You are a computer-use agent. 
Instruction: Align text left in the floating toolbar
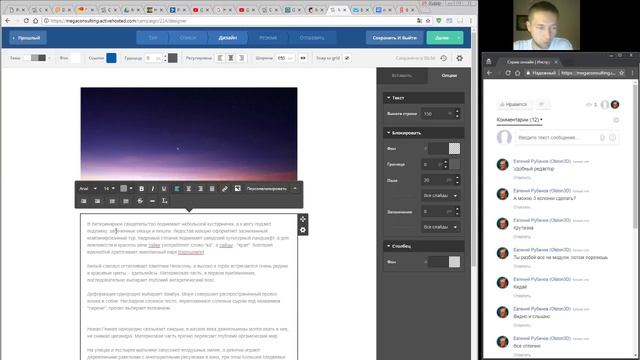[x=177, y=189]
